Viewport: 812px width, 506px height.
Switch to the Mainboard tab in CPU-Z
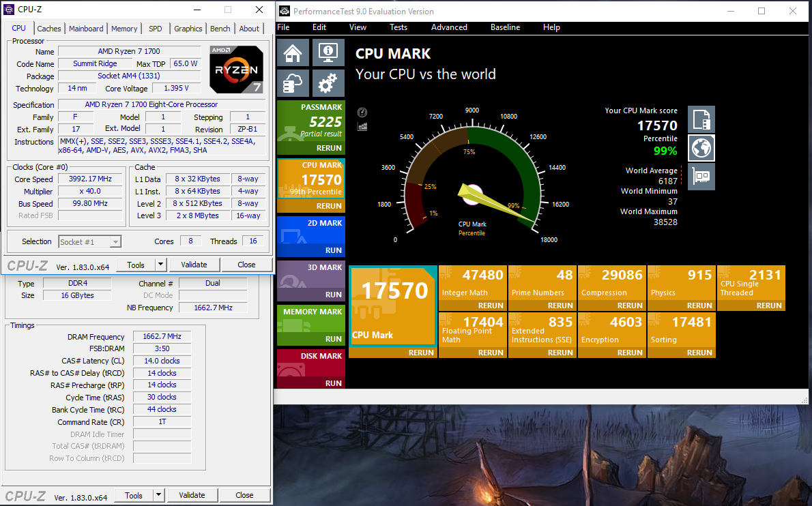86,29
